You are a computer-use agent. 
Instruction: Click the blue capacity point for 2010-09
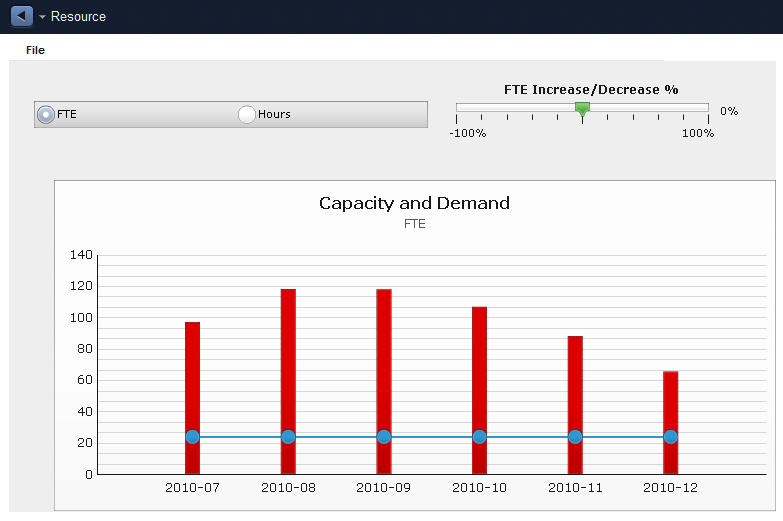point(384,437)
